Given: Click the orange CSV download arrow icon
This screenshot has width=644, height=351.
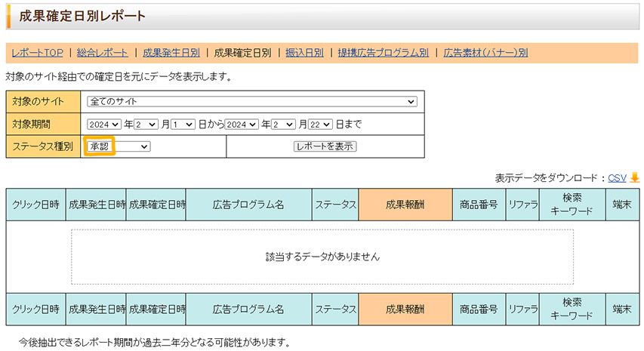Looking at the screenshot, I should click(x=634, y=177).
